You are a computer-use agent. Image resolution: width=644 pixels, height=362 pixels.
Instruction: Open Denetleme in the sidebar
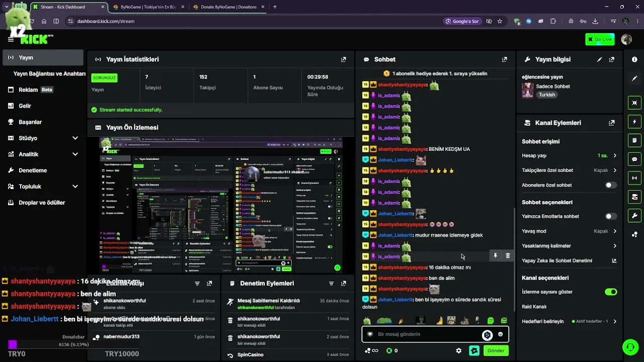tap(44, 170)
